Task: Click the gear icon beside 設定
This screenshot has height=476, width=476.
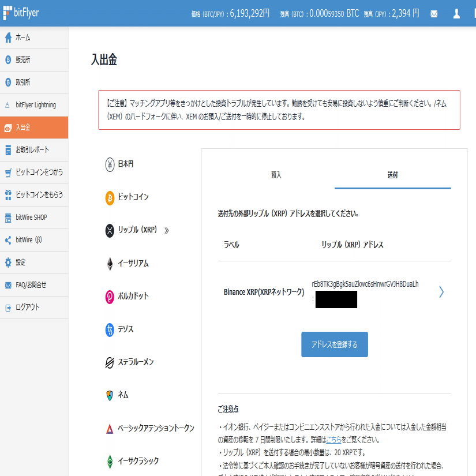Action: (8, 263)
